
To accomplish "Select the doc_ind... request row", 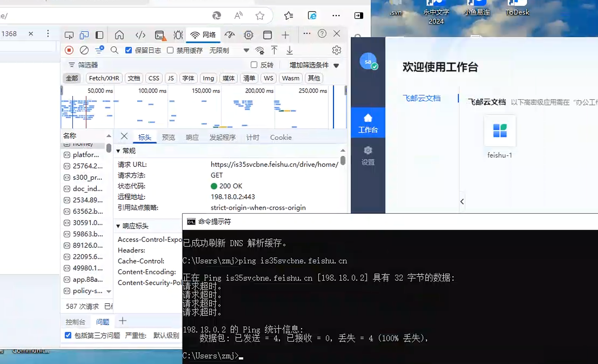I will coord(87,189).
